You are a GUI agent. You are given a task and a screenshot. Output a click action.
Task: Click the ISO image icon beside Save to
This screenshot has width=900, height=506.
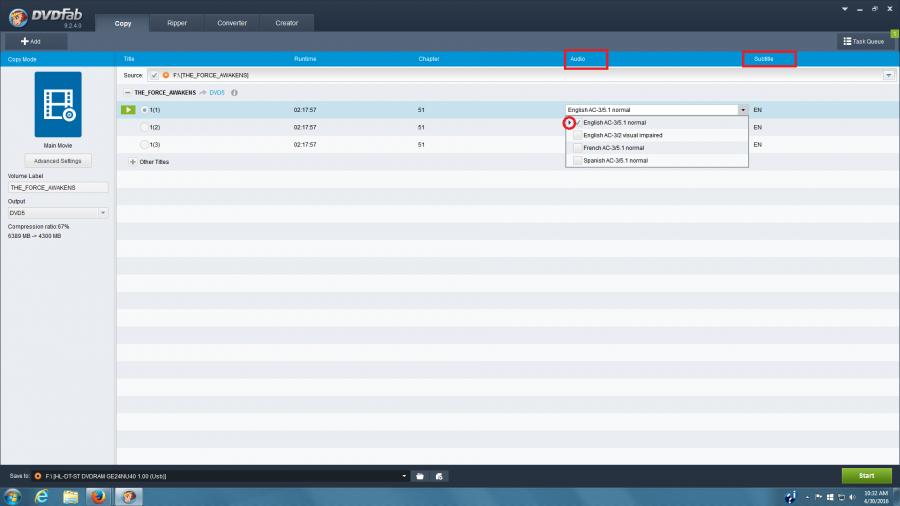439,476
